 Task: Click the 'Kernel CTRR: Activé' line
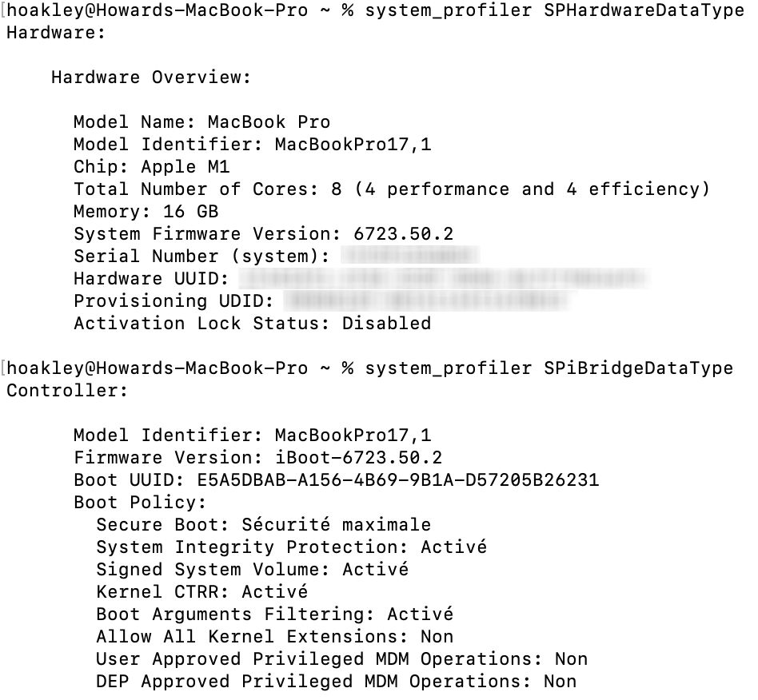[201, 592]
